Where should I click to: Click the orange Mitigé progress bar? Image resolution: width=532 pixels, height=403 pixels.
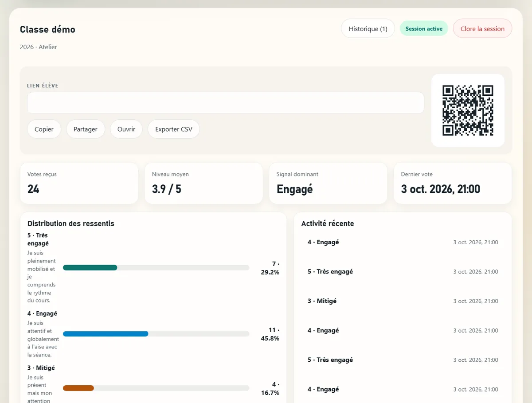[78, 388]
